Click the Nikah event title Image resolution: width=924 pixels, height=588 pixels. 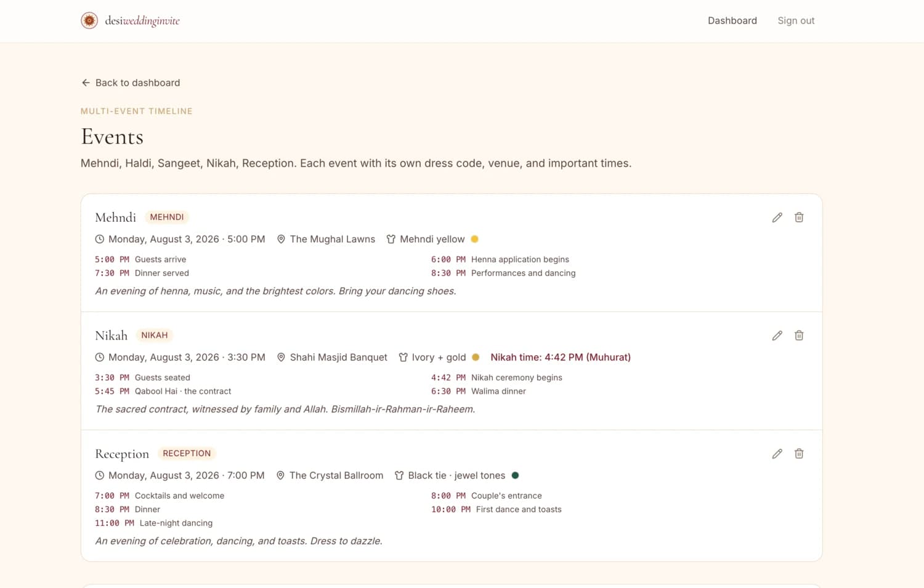[x=111, y=336]
